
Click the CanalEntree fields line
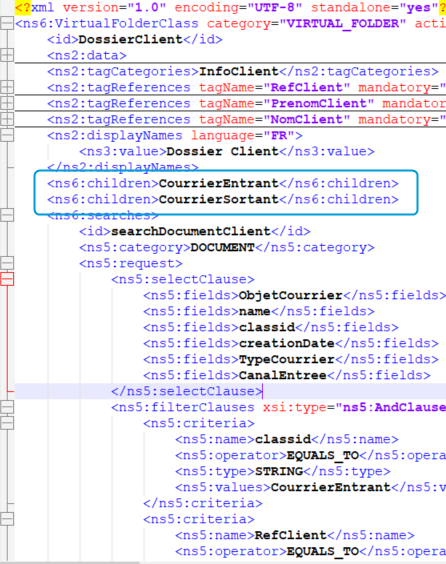[x=287, y=375]
